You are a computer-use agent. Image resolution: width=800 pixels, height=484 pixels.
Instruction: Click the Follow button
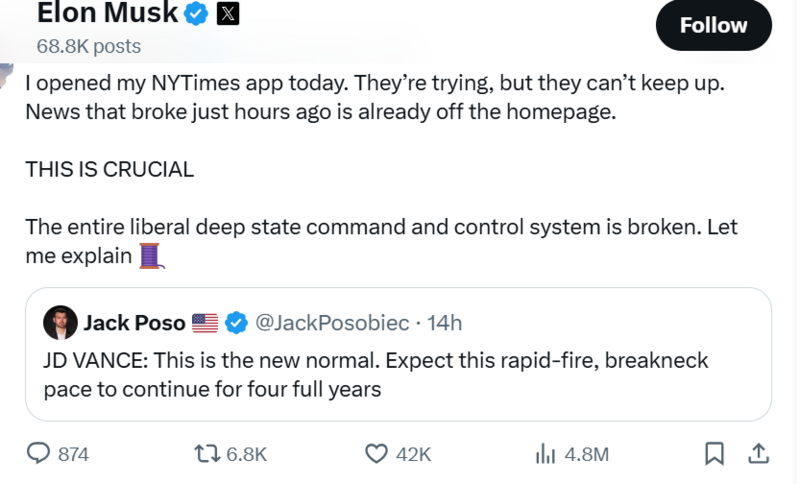(713, 25)
